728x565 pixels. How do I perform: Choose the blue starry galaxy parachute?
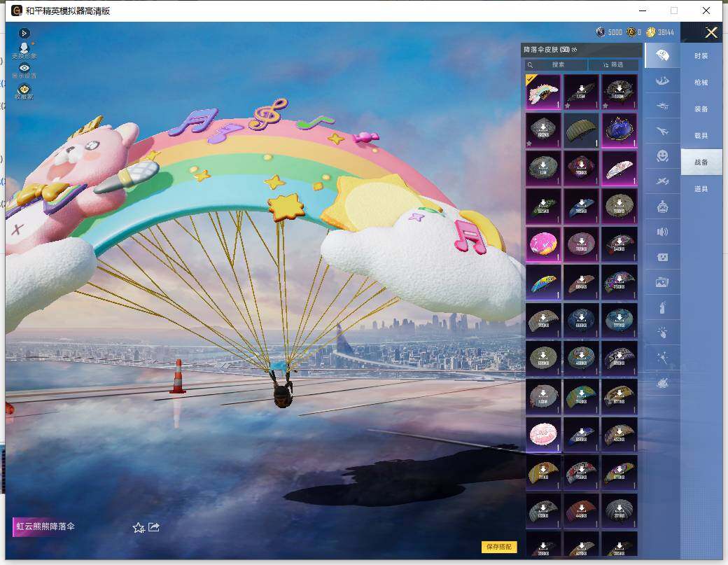click(x=619, y=130)
